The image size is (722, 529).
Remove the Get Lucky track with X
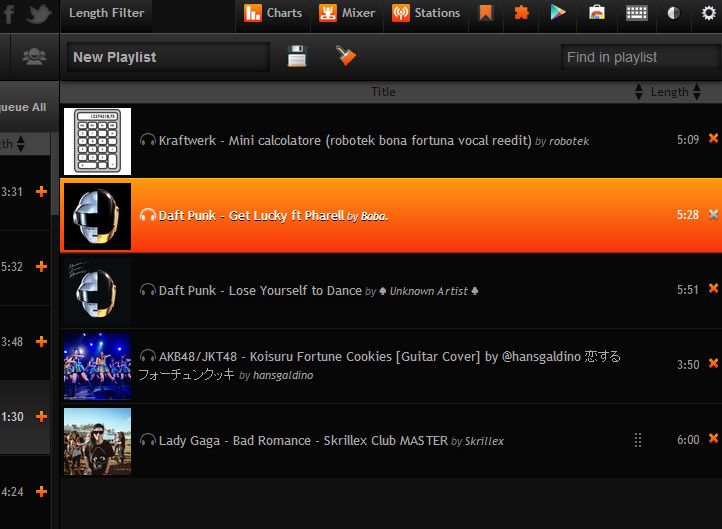(713, 214)
